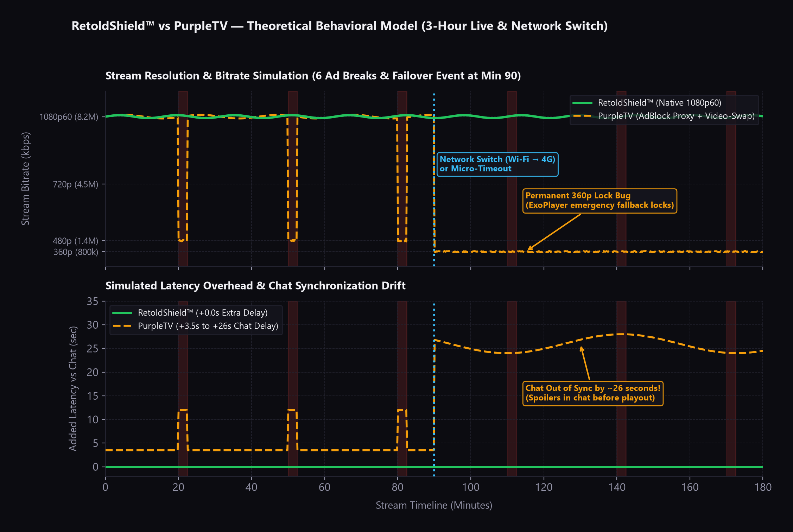The image size is (793, 532).
Task: Click the latency y-axis tick label '30'
Action: click(x=93, y=325)
